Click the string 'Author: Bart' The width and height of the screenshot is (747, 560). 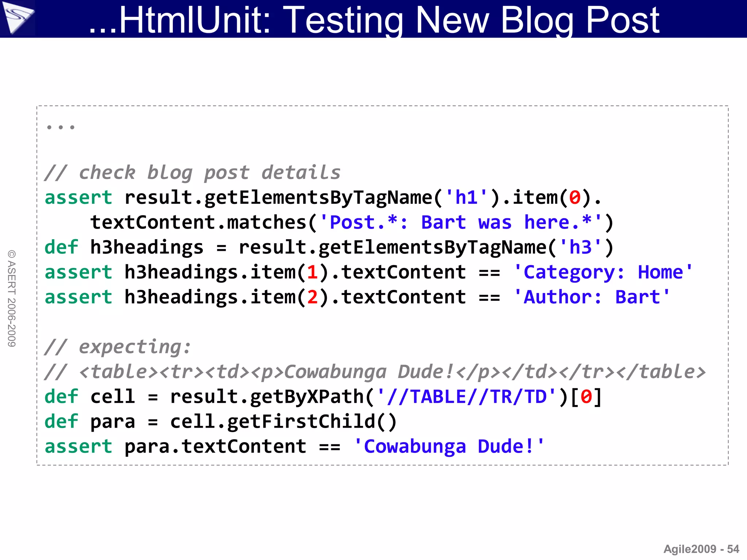(x=592, y=297)
